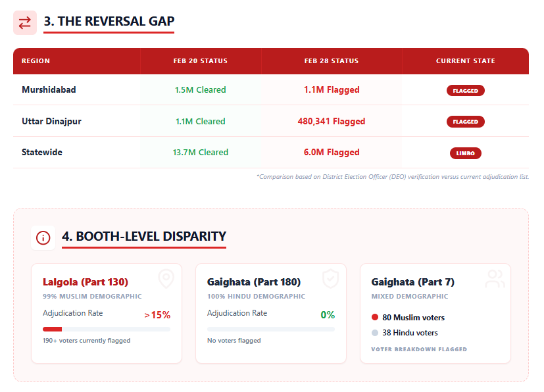
Task: Select the Current State column header
Action: (x=465, y=61)
